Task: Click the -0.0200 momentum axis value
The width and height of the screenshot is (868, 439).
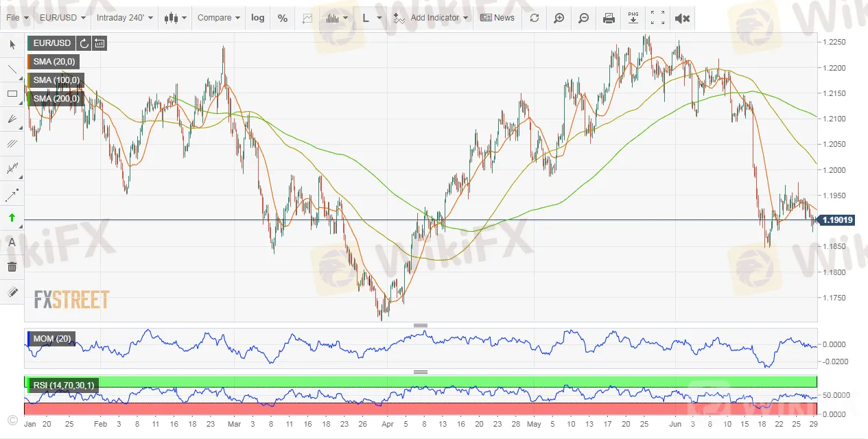Action: [x=836, y=361]
